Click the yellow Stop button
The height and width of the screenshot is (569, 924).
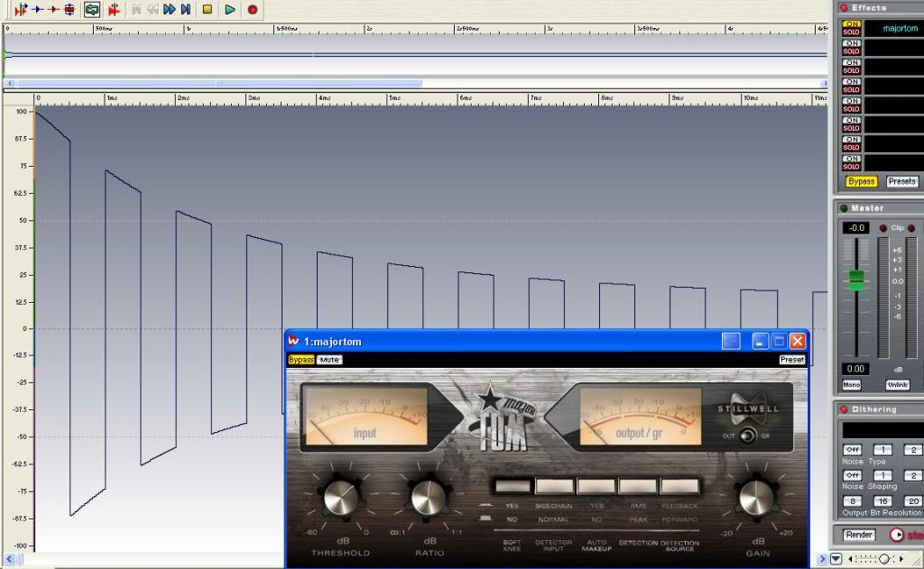pos(207,9)
